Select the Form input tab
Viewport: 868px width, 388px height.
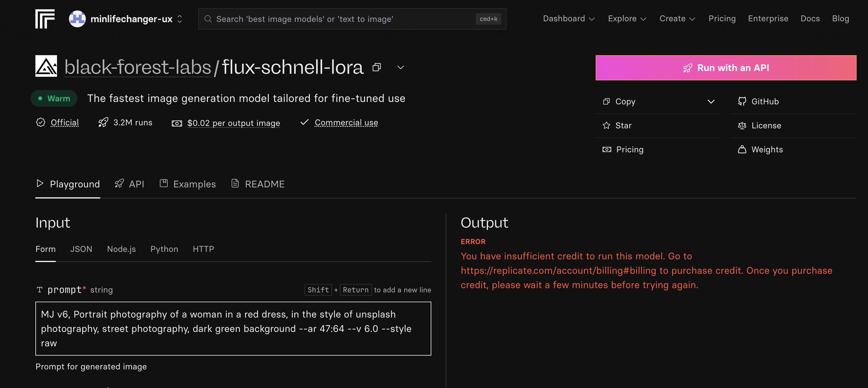(46, 249)
